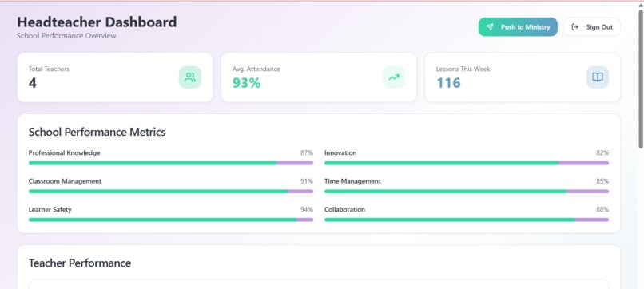The image size is (644, 289).
Task: Click the Sign Out button
Action: [592, 26]
